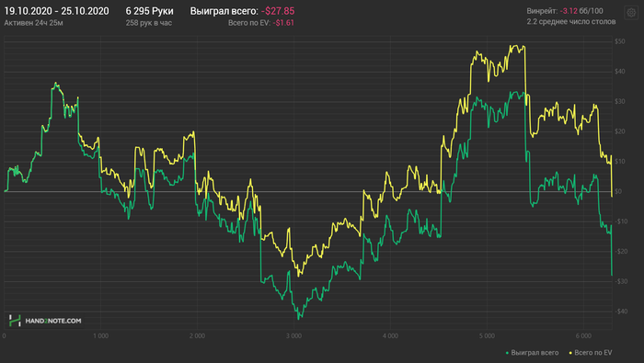The height and width of the screenshot is (363, 644).
Task: Click the 2 000 x-axis label
Action: click(x=197, y=336)
